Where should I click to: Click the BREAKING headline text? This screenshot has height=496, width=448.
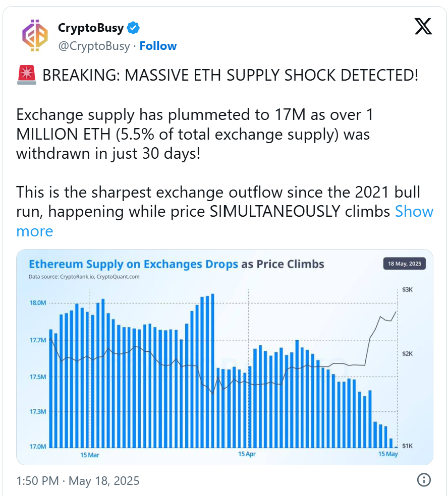[x=231, y=75]
